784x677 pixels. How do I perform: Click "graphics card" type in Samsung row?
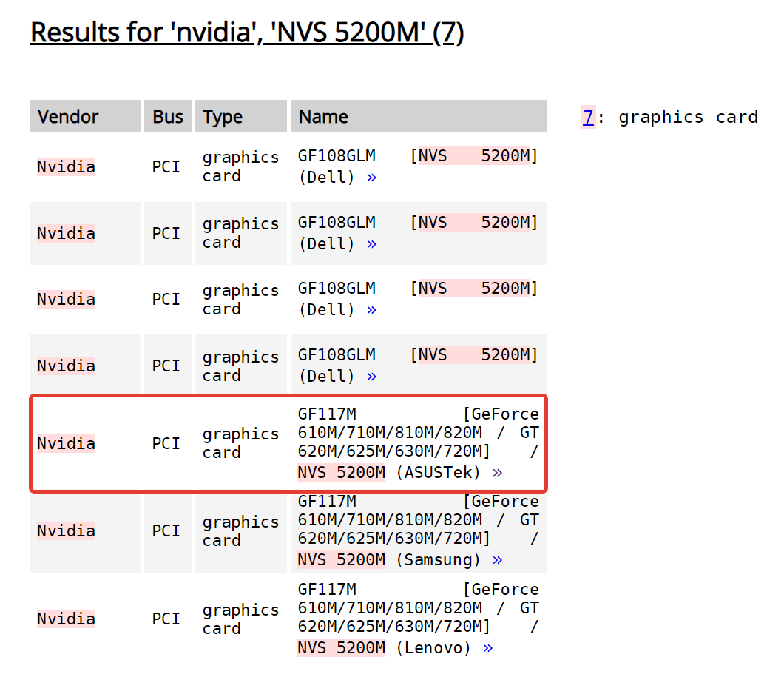(240, 531)
